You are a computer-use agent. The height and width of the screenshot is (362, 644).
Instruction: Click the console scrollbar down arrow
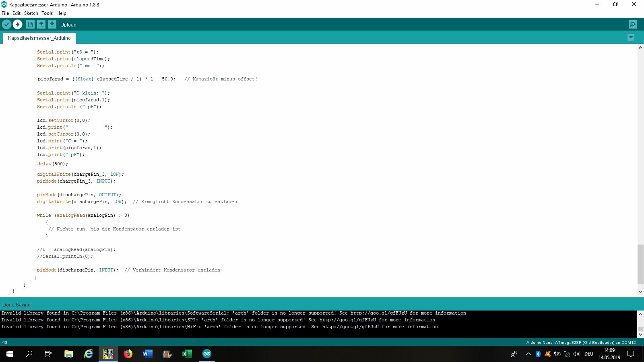pos(640,334)
